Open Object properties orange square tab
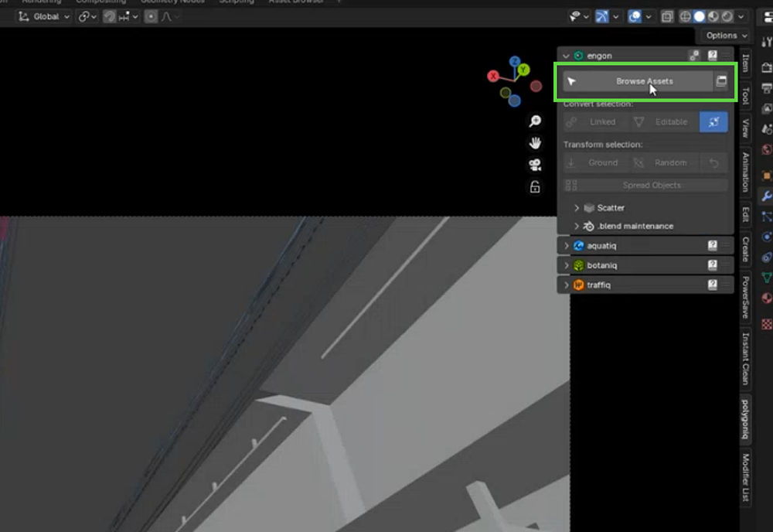The image size is (773, 532). [767, 176]
